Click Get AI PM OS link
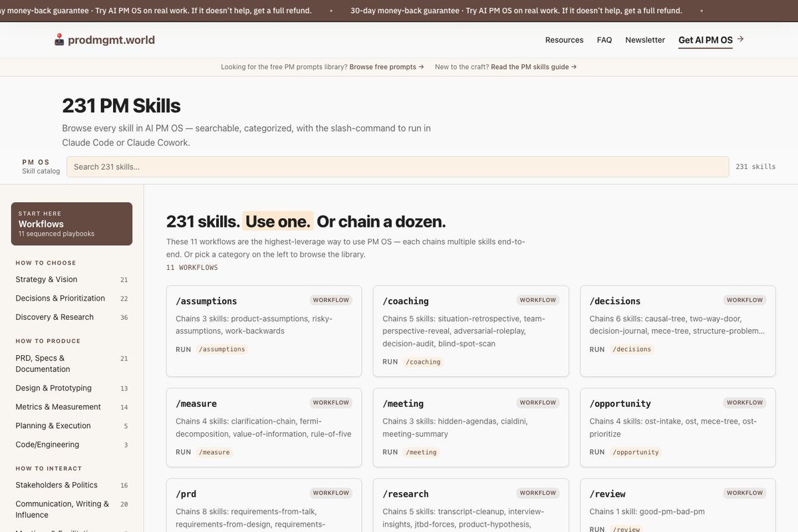 (706, 40)
